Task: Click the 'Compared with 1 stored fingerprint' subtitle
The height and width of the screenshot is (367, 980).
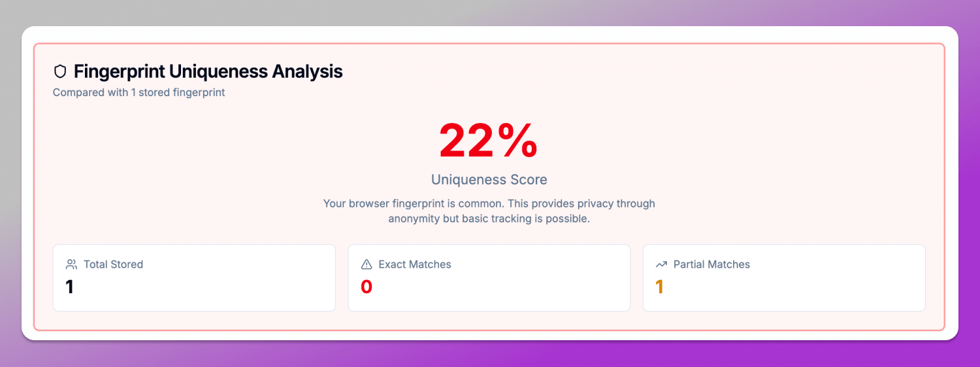Action: click(x=139, y=92)
